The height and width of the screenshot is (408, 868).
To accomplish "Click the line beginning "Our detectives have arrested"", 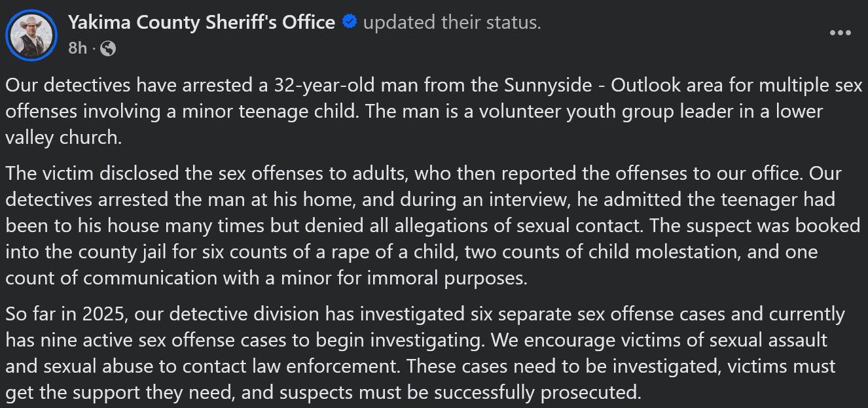I will click(433, 86).
